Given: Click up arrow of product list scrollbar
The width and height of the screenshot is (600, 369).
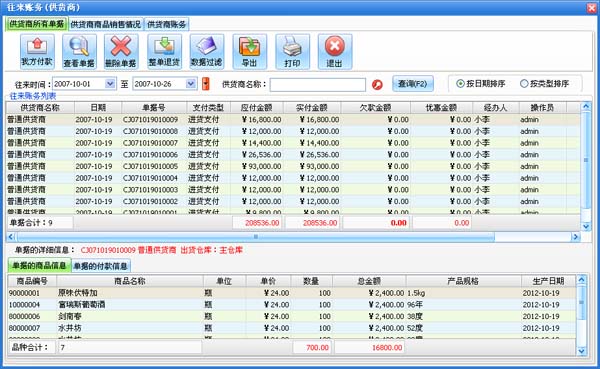Looking at the screenshot, I should [x=582, y=280].
